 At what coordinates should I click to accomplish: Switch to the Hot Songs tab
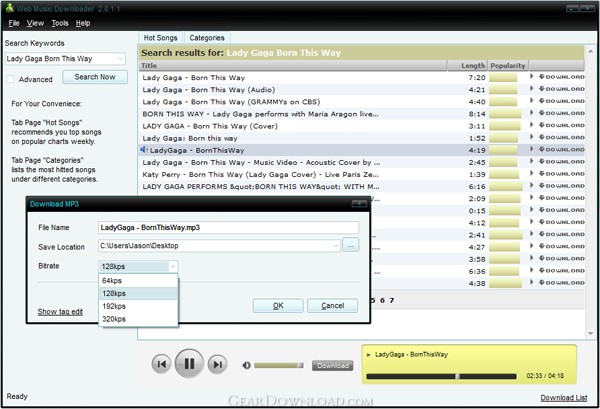pyautogui.click(x=160, y=38)
